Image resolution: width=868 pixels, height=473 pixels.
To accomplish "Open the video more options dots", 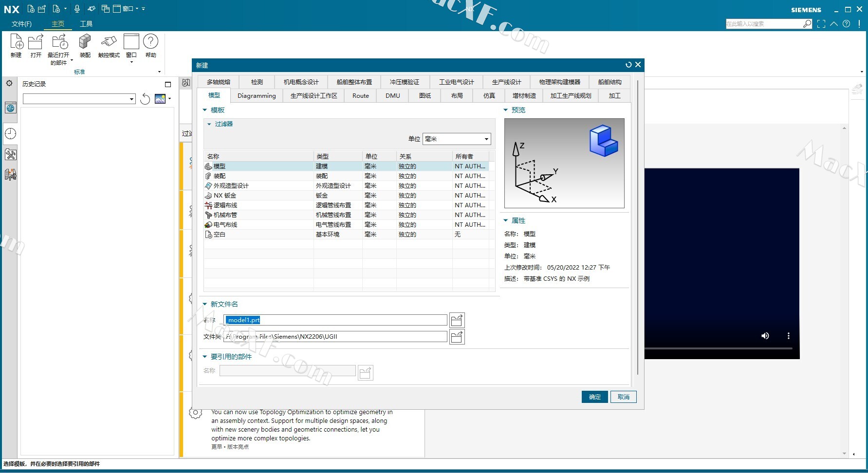I will pos(789,336).
